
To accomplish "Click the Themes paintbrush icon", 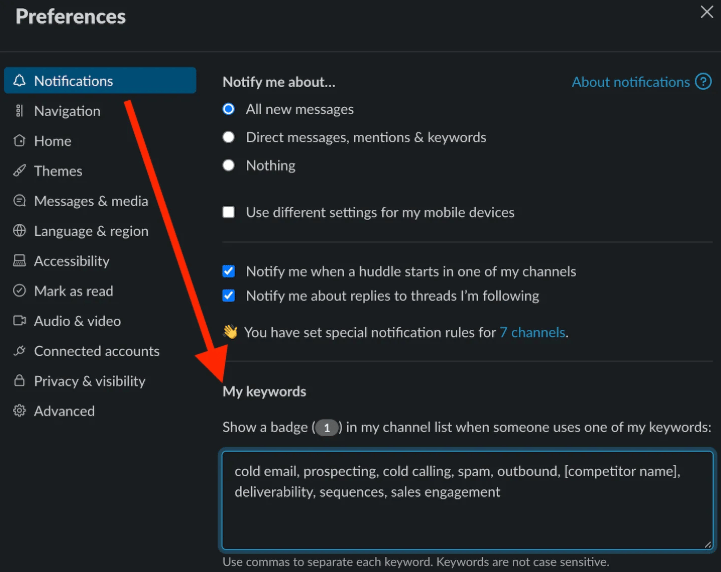I will click(19, 171).
